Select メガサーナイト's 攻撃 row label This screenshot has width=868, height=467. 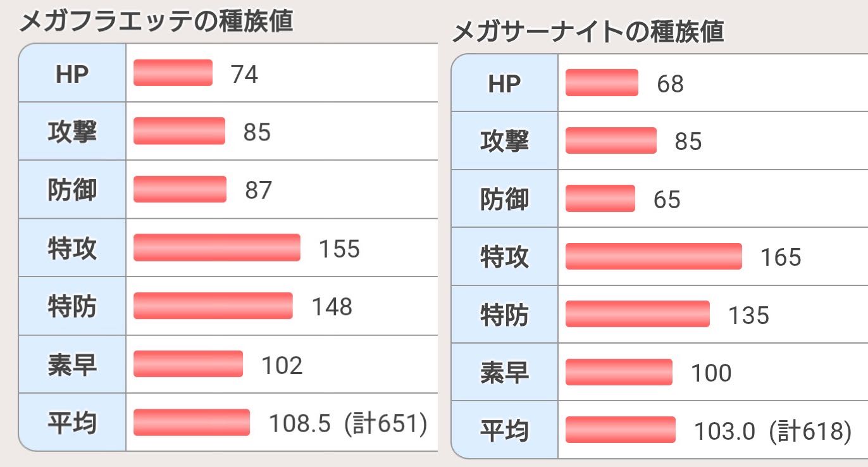[x=504, y=141]
